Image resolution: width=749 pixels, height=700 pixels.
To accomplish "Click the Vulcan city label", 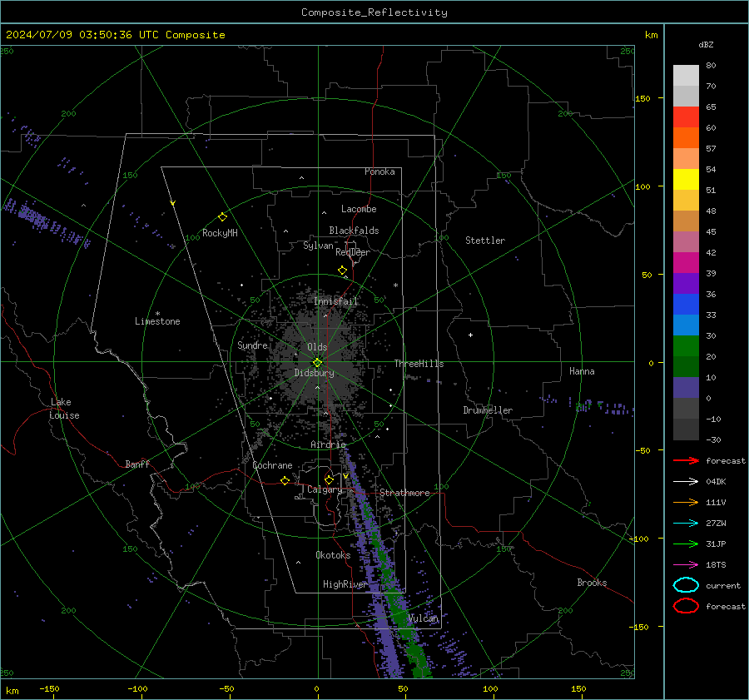I will pyautogui.click(x=423, y=618).
